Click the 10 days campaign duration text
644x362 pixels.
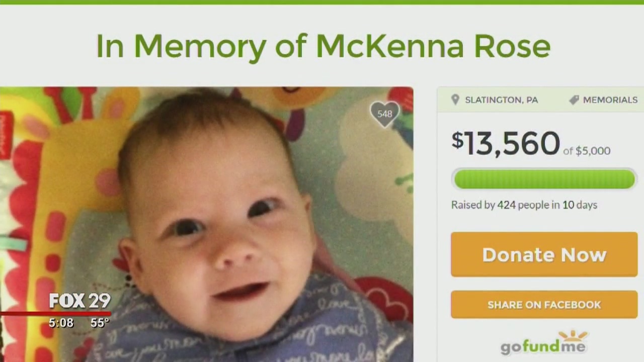point(580,205)
